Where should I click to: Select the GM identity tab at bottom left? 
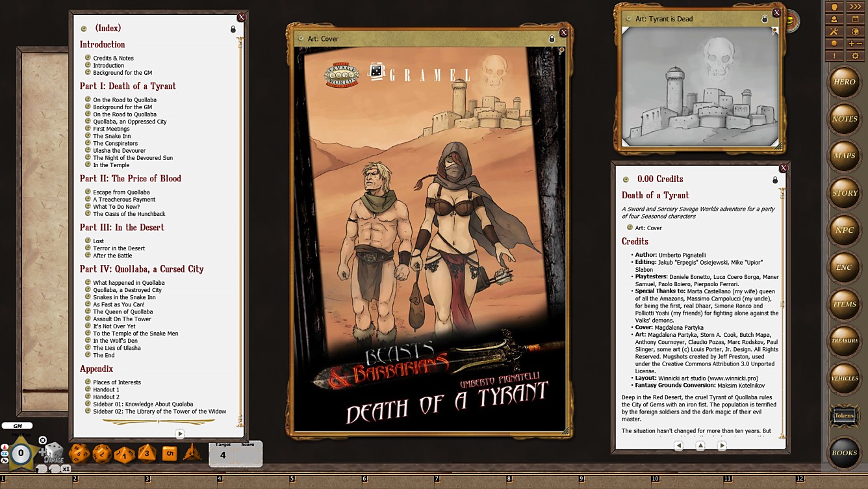[18, 425]
